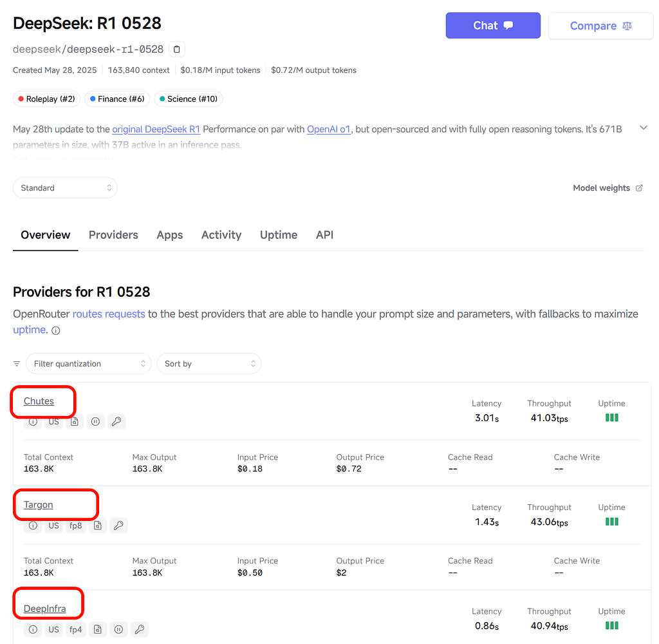Go to the Uptime tab

click(x=279, y=234)
